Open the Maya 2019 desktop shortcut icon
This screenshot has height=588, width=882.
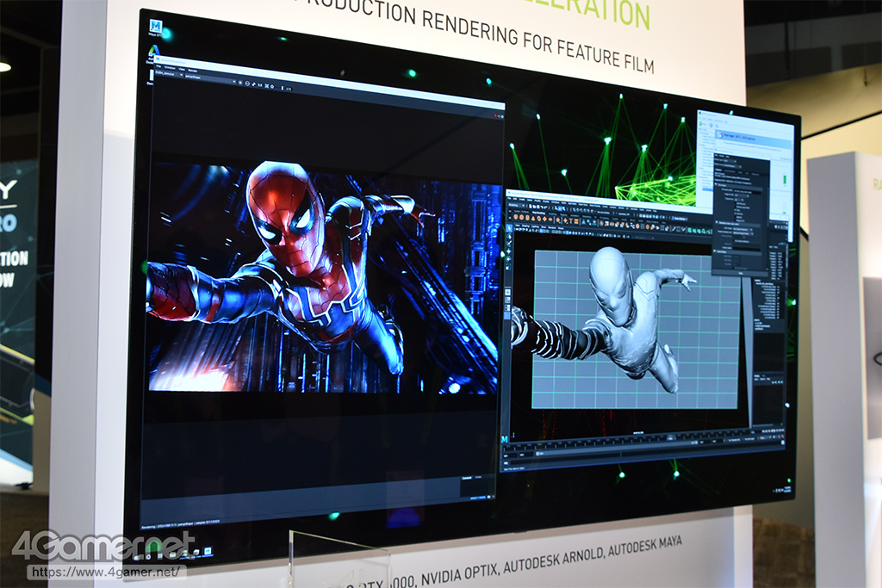[x=156, y=27]
